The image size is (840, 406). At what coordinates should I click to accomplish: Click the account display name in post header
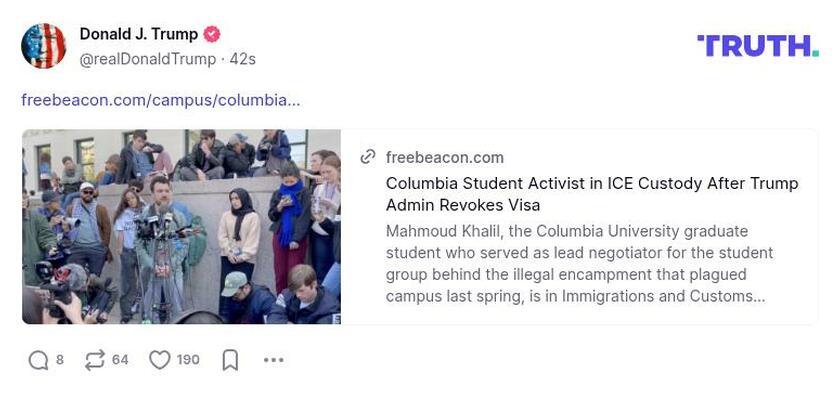[x=138, y=34]
